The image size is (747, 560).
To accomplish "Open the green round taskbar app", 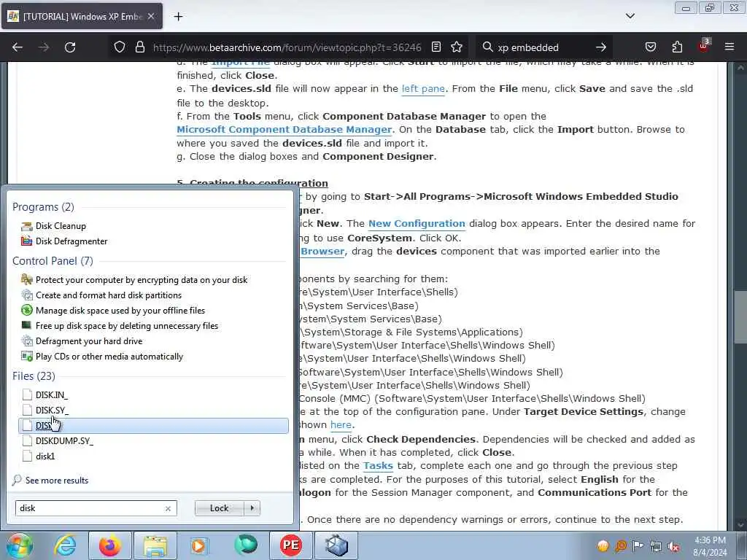I will [245, 545].
